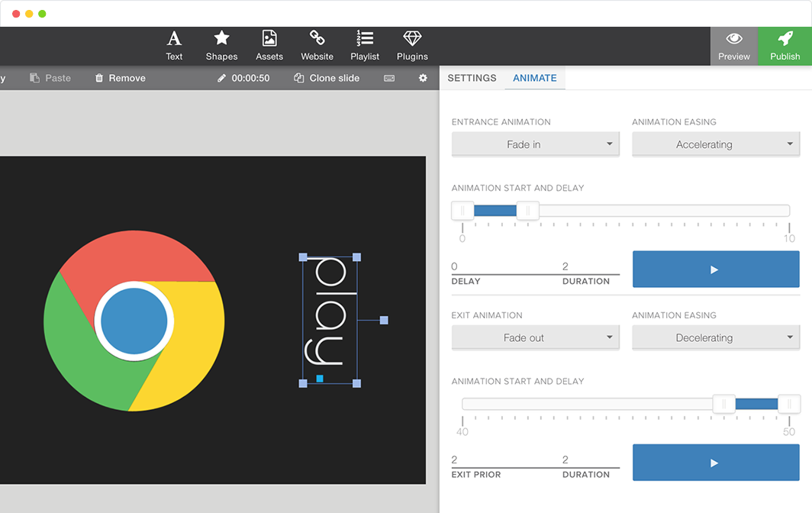
Task: Open the Assets library
Action: 269,46
